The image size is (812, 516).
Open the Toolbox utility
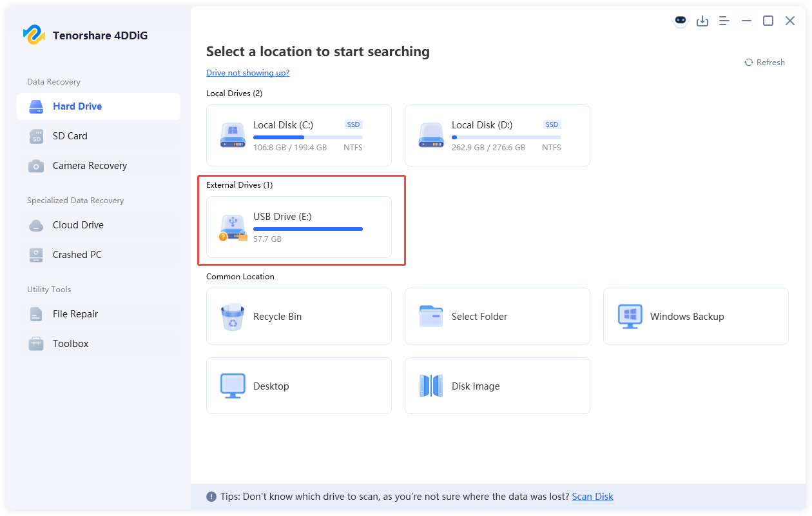(70, 343)
